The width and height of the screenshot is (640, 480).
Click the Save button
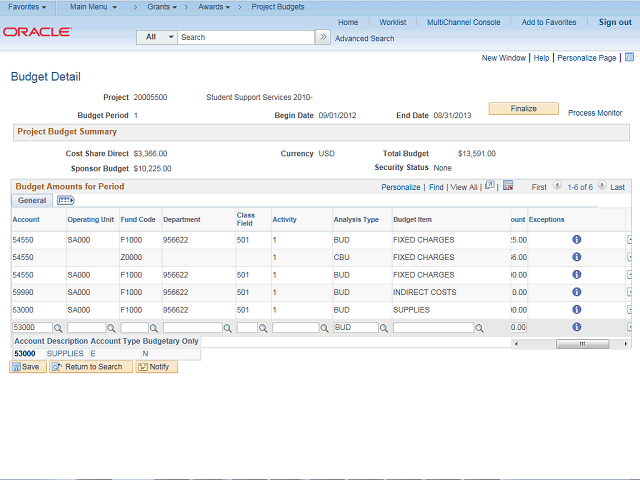[x=26, y=367]
